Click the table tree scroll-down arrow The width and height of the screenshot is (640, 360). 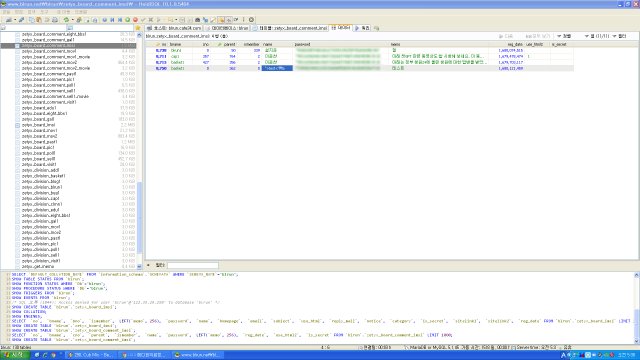pos(139,267)
